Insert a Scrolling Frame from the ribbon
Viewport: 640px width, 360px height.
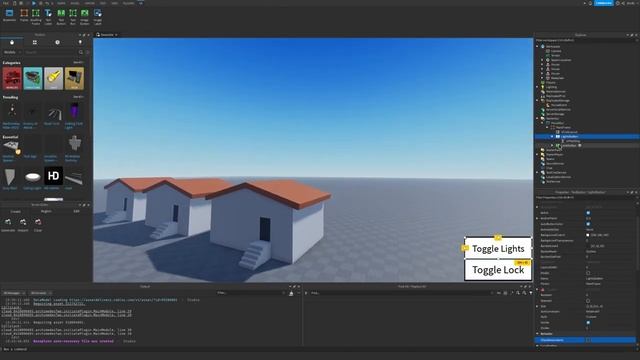36,16
